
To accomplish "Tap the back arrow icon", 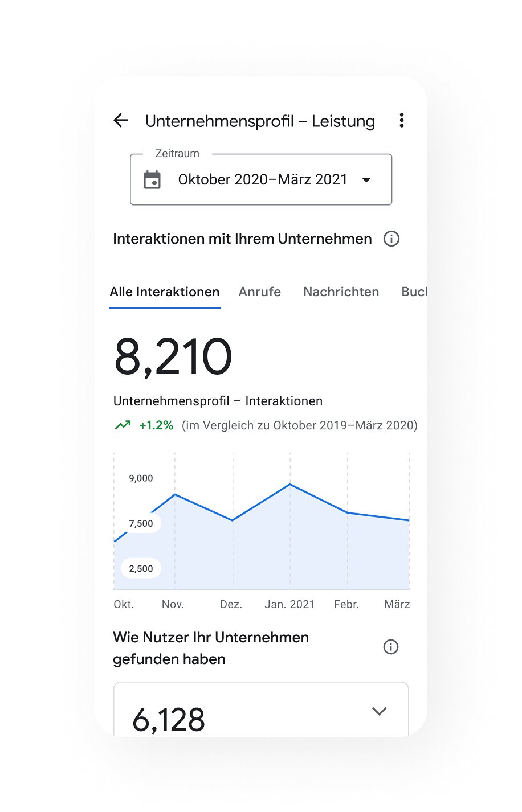I will [121, 120].
